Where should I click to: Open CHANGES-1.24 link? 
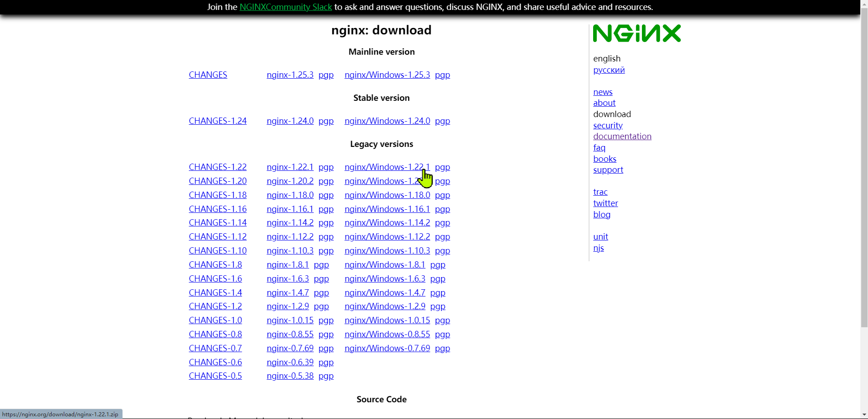(x=218, y=121)
